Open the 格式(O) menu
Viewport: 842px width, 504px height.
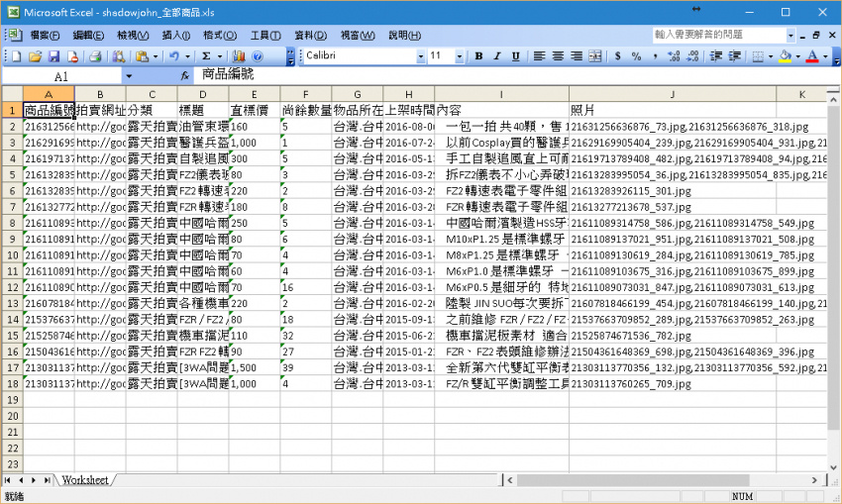click(219, 35)
